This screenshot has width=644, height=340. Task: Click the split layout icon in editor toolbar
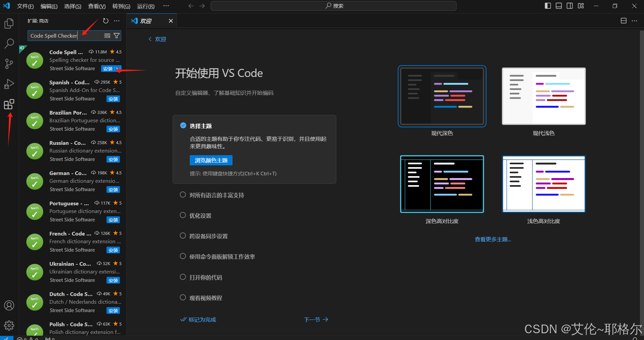[x=624, y=21]
